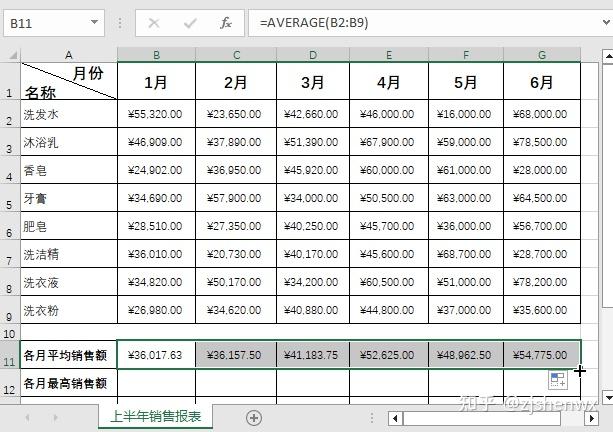This screenshot has height=432, width=613.
Task: Select the 香皂 cell
Action: 69,170
